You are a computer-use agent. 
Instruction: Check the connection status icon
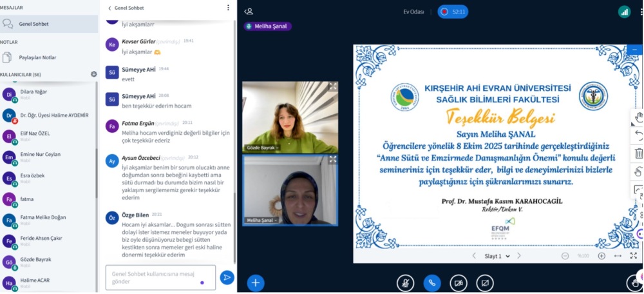pyautogui.click(x=624, y=12)
